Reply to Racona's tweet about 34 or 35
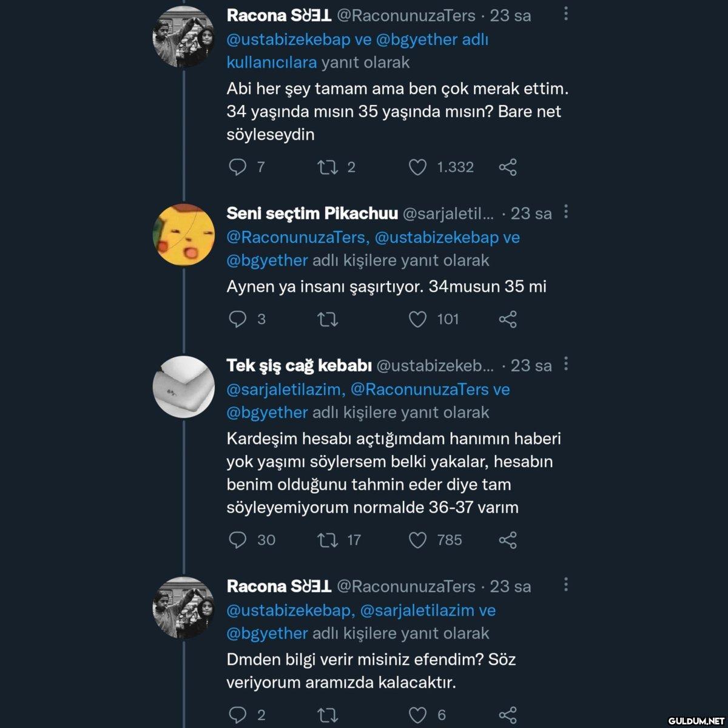Image resolution: width=728 pixels, height=728 pixels. tap(237, 167)
